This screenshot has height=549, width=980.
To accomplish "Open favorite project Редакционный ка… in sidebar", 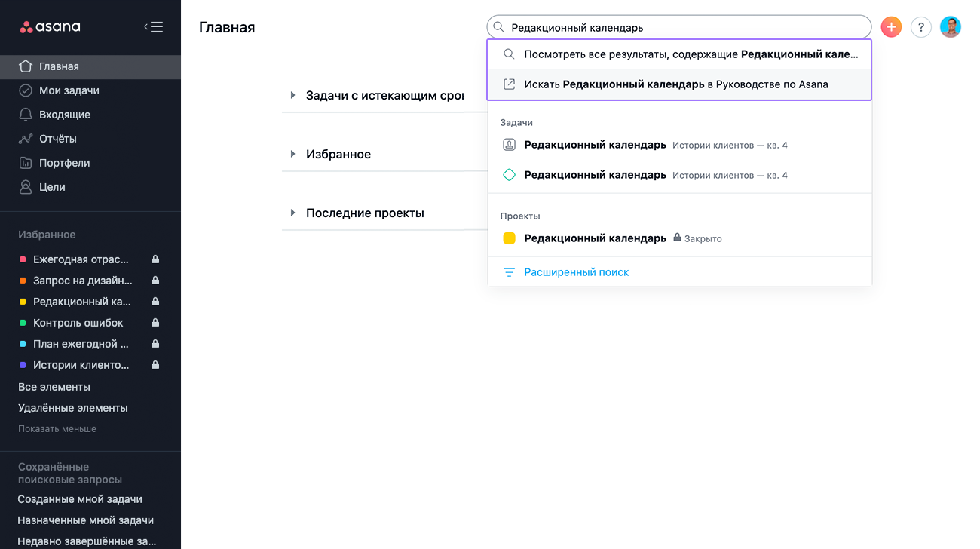I will tap(82, 302).
